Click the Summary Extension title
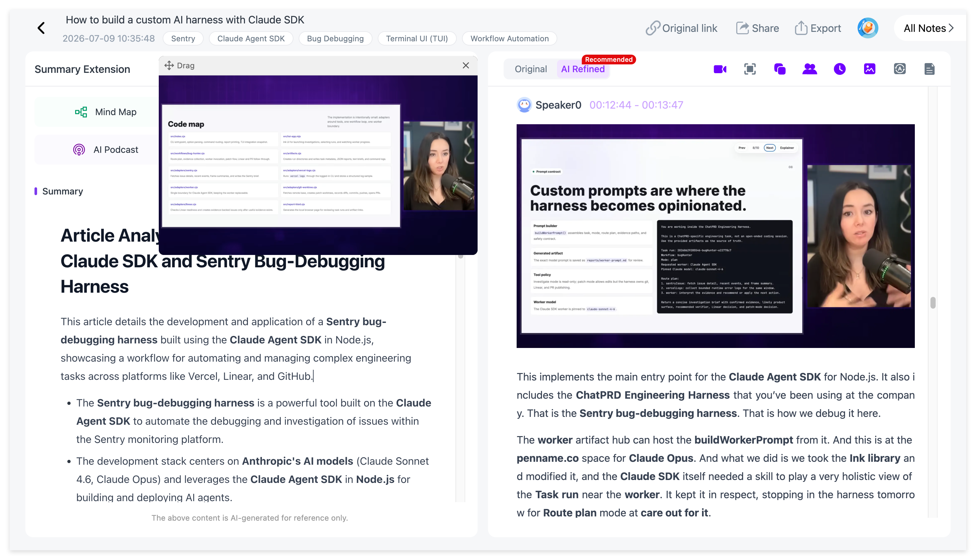Viewport: 976px width, 560px height. (x=82, y=69)
